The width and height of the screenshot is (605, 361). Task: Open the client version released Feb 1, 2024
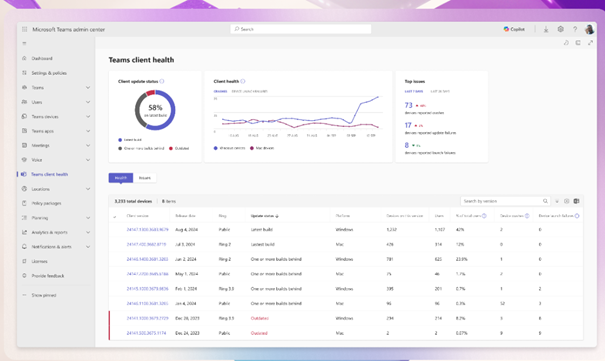[x=147, y=288]
